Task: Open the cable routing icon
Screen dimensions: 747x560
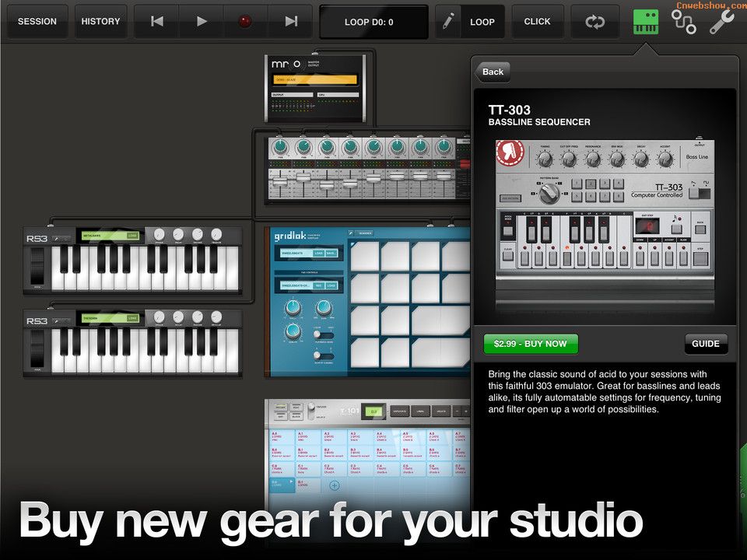Action: [684, 22]
